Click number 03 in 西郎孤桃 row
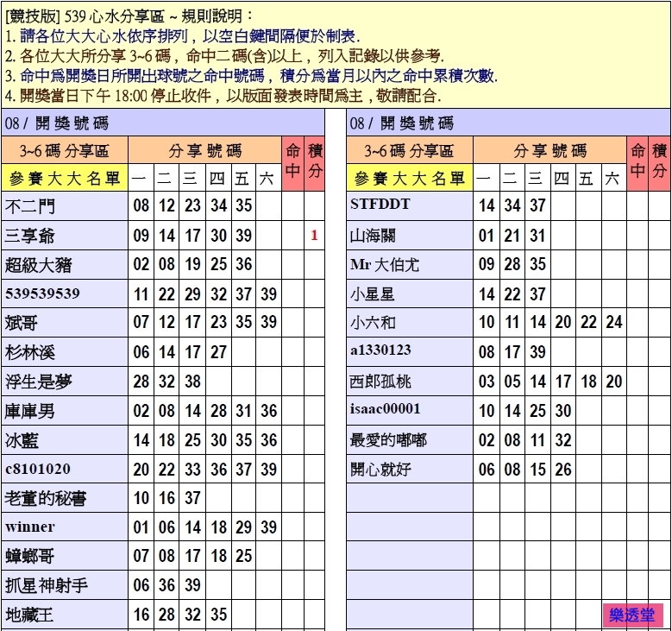 tap(487, 382)
